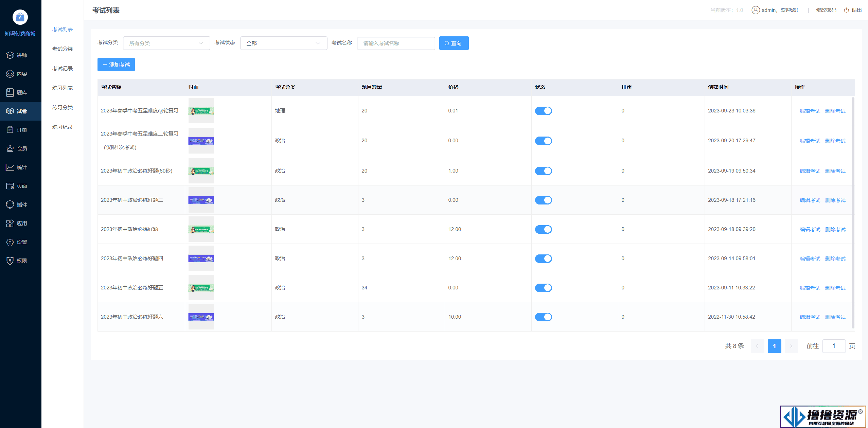
Task: Expand the 考试分类 所有分类 dropdown
Action: pyautogui.click(x=166, y=43)
